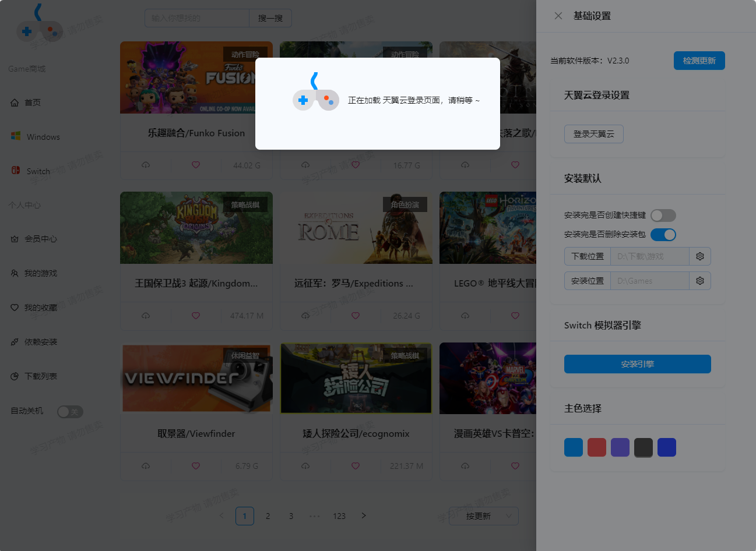Viewport: 756px width, 551px height.
Task: Open the Marvel vs Capcom thumbnail
Action: pyautogui.click(x=488, y=378)
